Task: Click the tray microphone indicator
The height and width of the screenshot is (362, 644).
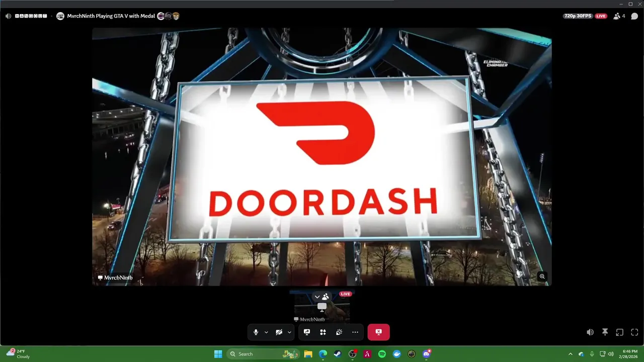Action: pos(592,354)
